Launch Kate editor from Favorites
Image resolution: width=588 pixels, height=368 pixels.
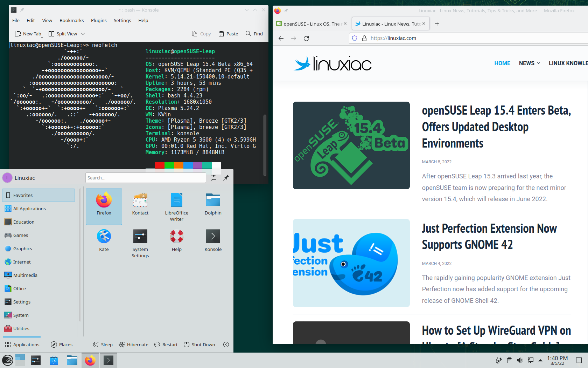[x=104, y=240]
